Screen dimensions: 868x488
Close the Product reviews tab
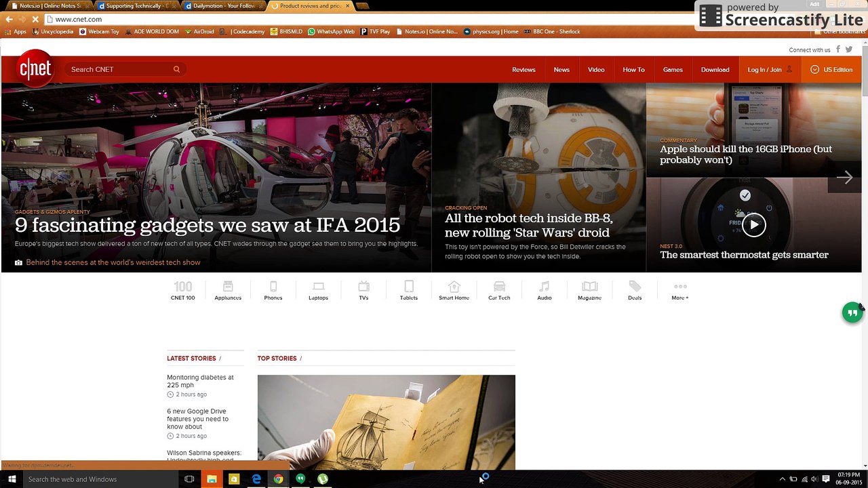[x=348, y=6]
